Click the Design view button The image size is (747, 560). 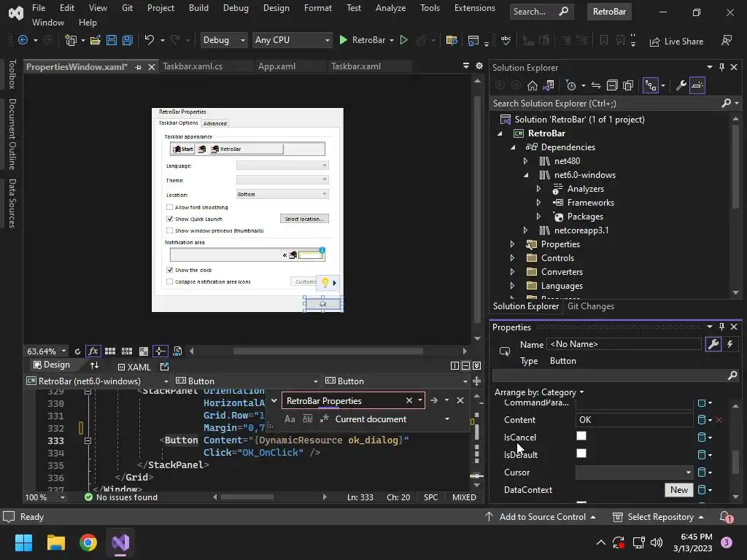(x=52, y=365)
